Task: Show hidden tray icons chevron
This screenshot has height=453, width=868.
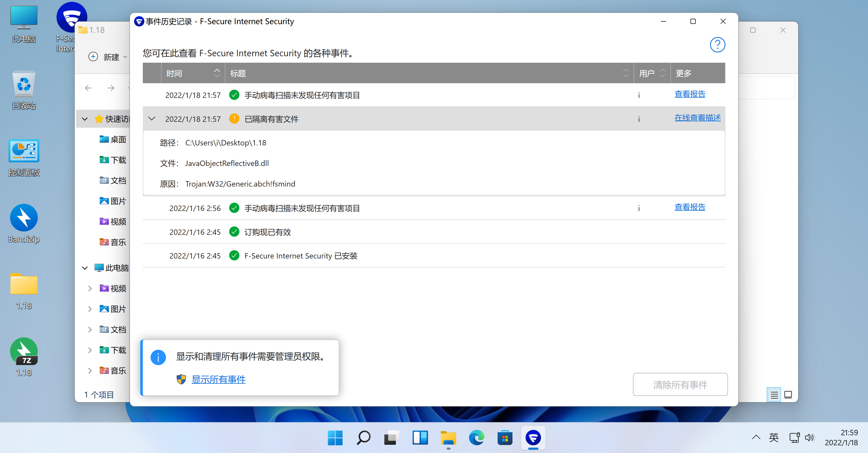Action: pos(756,438)
